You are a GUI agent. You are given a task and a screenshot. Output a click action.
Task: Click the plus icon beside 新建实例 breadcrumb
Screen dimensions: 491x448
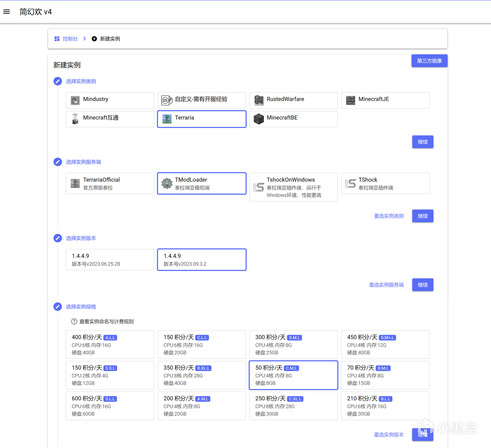[94, 39]
